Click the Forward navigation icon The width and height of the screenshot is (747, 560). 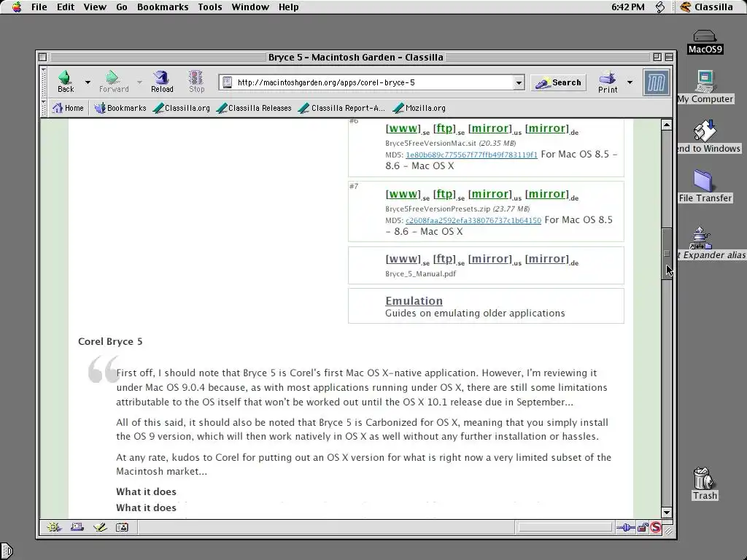tap(114, 82)
